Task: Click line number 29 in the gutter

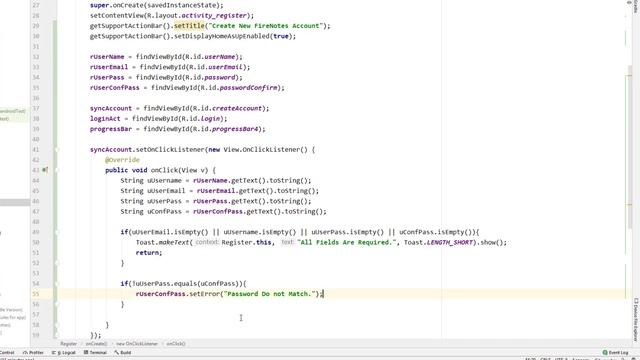Action: [36, 26]
